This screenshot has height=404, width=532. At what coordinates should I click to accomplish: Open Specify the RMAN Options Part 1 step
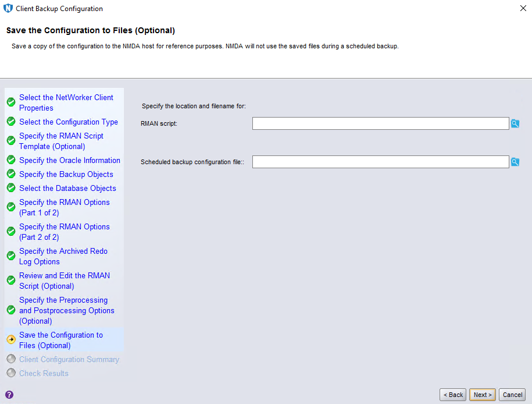[64, 208]
